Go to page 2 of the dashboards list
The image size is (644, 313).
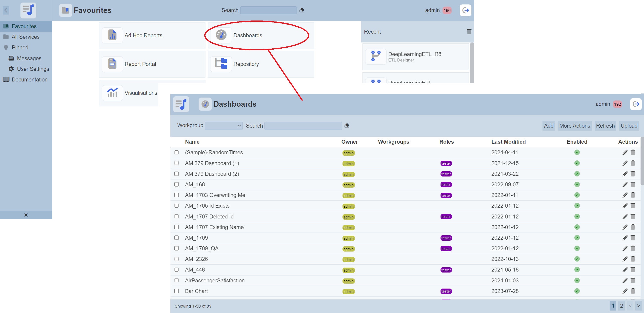point(622,306)
